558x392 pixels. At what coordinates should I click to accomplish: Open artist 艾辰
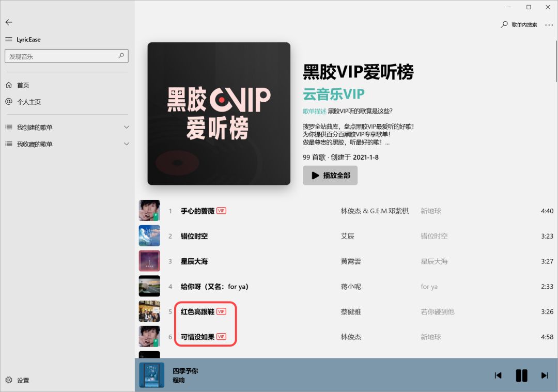(x=348, y=236)
